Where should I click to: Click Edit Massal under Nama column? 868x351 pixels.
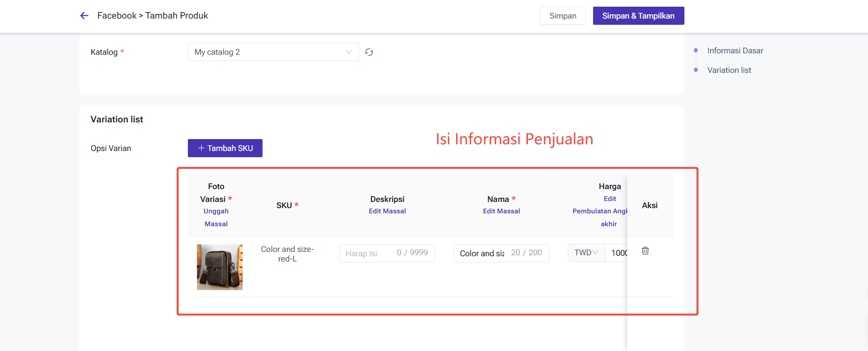point(501,211)
